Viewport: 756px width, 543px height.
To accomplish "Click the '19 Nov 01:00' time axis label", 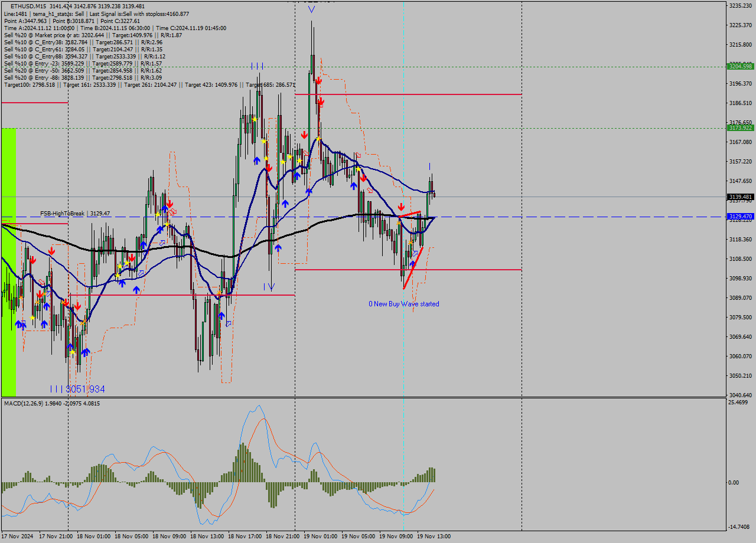I will [x=320, y=537].
